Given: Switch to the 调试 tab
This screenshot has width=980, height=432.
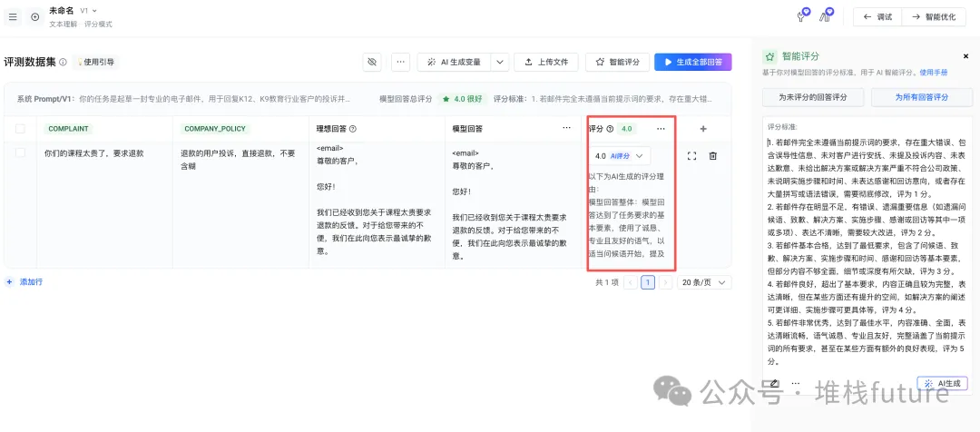Looking at the screenshot, I should (x=877, y=16).
